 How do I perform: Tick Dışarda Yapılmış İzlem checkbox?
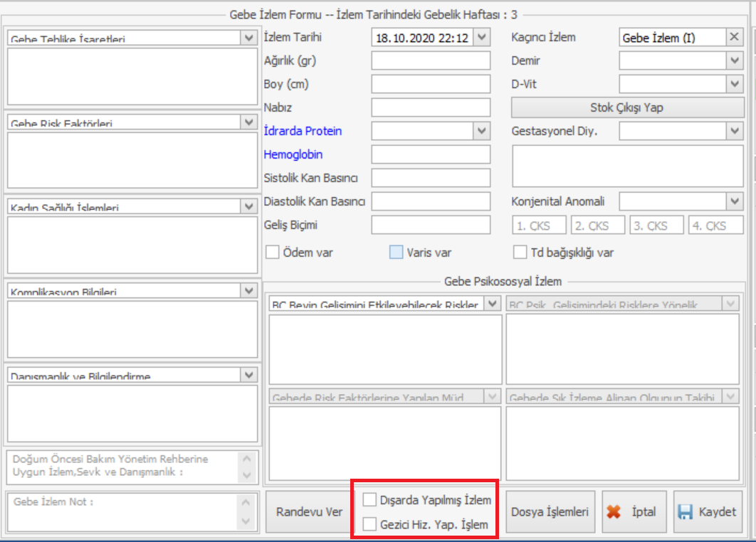pyautogui.click(x=370, y=500)
